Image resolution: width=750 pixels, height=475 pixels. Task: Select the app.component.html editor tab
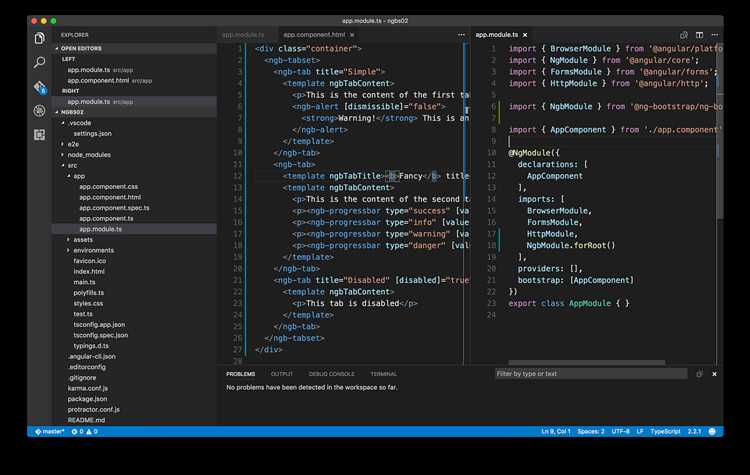click(x=314, y=35)
